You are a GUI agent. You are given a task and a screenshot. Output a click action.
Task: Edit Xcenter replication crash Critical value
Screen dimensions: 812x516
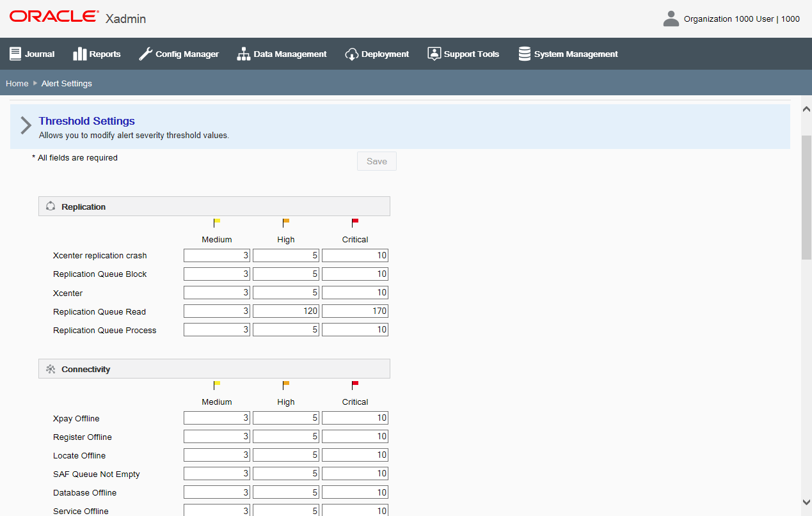(355, 256)
